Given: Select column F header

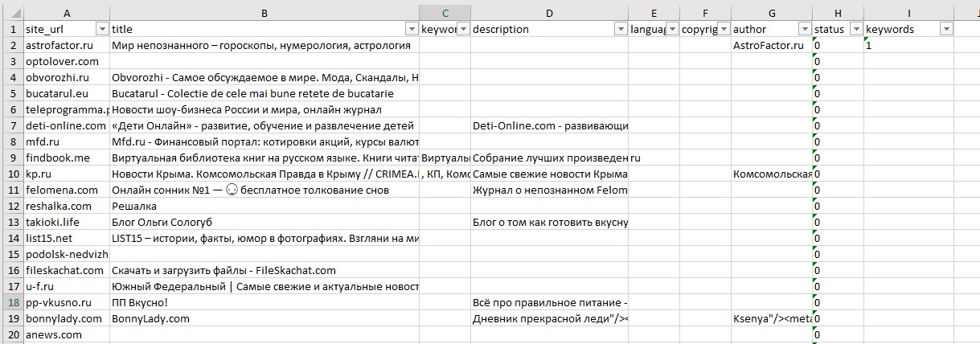Looking at the screenshot, I should (x=705, y=12).
